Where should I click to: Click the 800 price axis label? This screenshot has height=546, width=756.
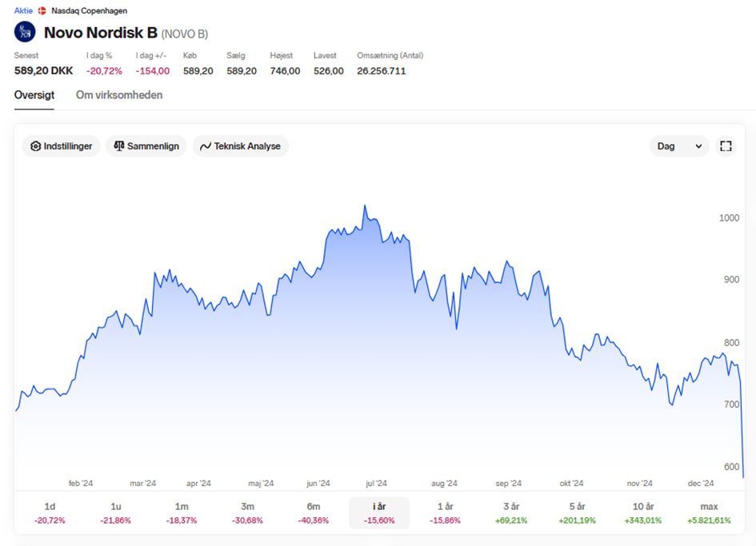click(731, 343)
